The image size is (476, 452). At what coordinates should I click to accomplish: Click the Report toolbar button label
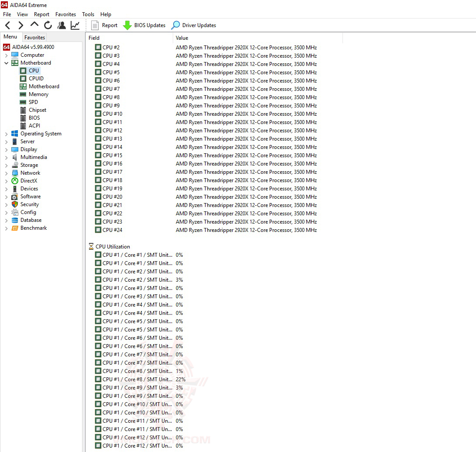click(110, 25)
